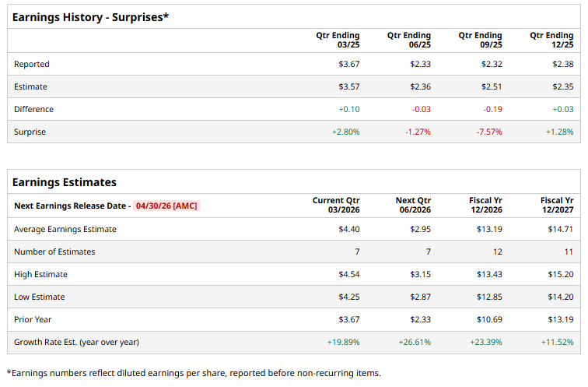Click the Current Qtr 03/2026 column header
This screenshot has width=588, height=387.
click(x=336, y=206)
